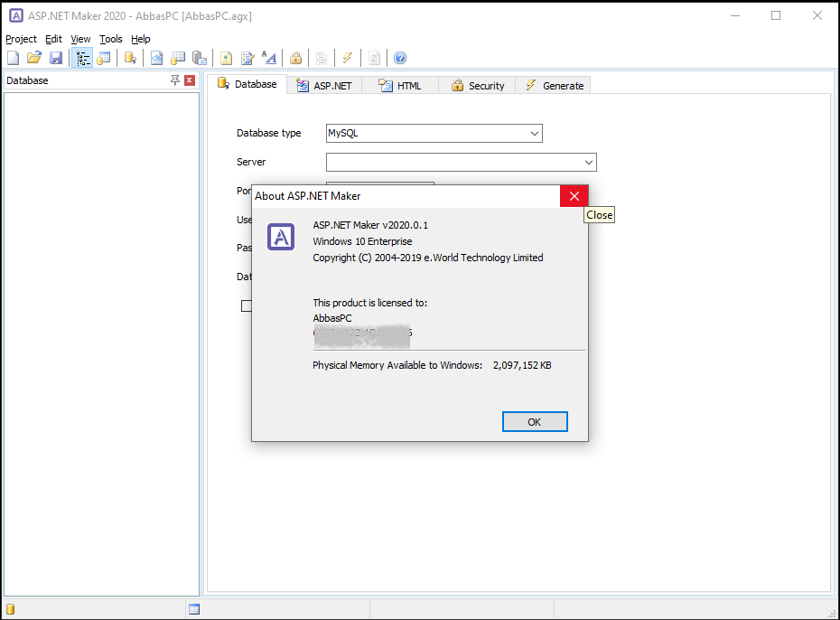Select the Database tab

[x=247, y=84]
